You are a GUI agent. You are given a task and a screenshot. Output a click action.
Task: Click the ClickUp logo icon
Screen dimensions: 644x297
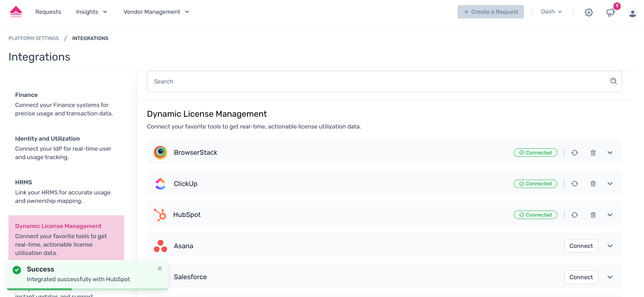click(160, 184)
